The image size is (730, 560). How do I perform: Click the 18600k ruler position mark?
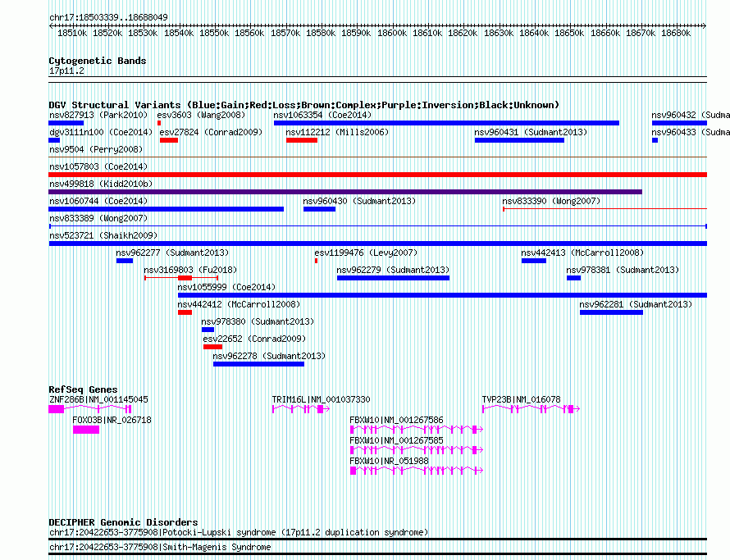(x=392, y=33)
